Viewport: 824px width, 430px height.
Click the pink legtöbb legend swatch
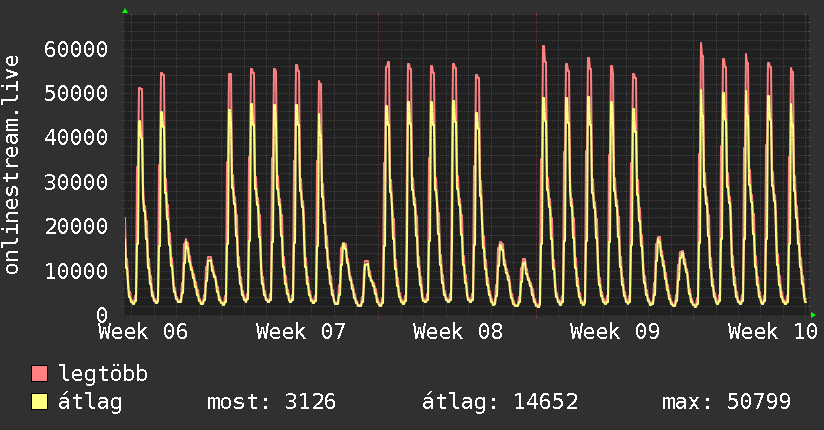pyautogui.click(x=39, y=373)
